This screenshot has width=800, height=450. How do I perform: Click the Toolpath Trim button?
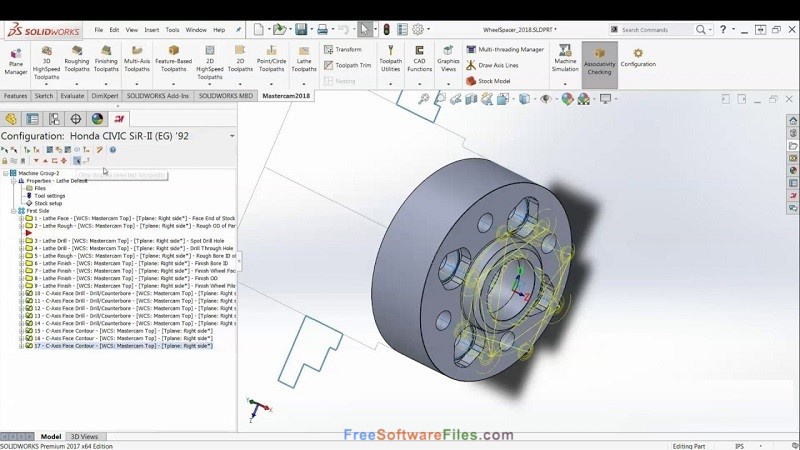click(x=347, y=65)
